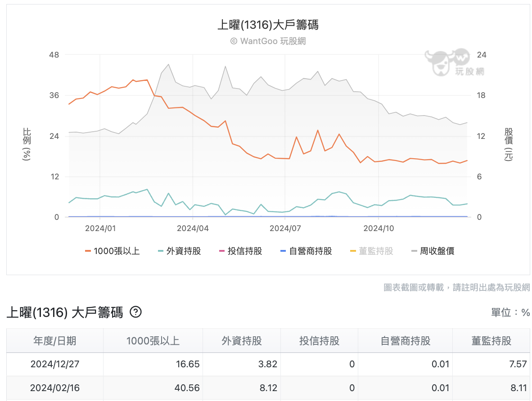This screenshot has width=532, height=401.
Task: Open the help question mark icon beside 大戶籌碼
Action: coord(136,312)
